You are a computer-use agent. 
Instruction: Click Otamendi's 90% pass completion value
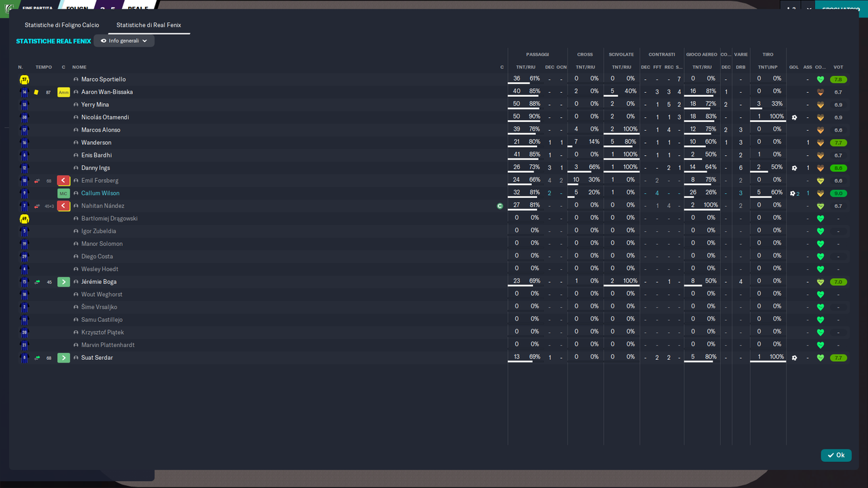pos(534,117)
